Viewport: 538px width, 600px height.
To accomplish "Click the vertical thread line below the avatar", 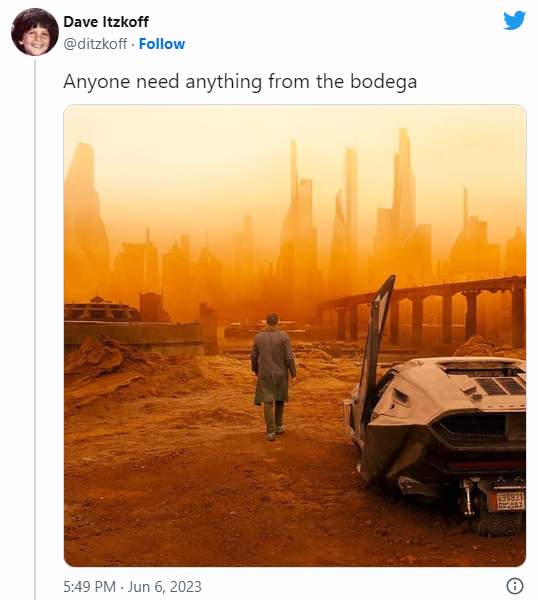I will (35, 329).
